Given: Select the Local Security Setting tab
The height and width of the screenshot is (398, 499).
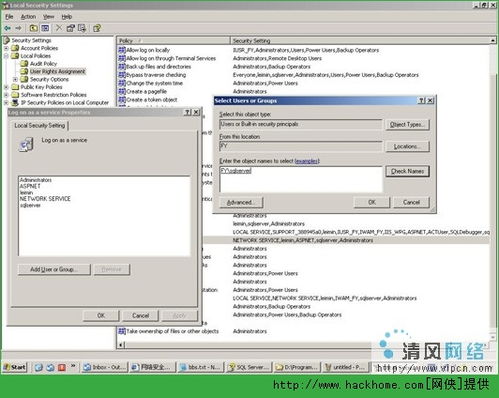Looking at the screenshot, I should 40,125.
